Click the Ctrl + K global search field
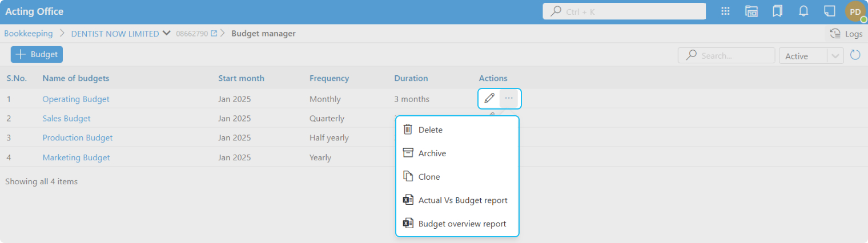Viewport: 868px width, 243px height. [624, 11]
